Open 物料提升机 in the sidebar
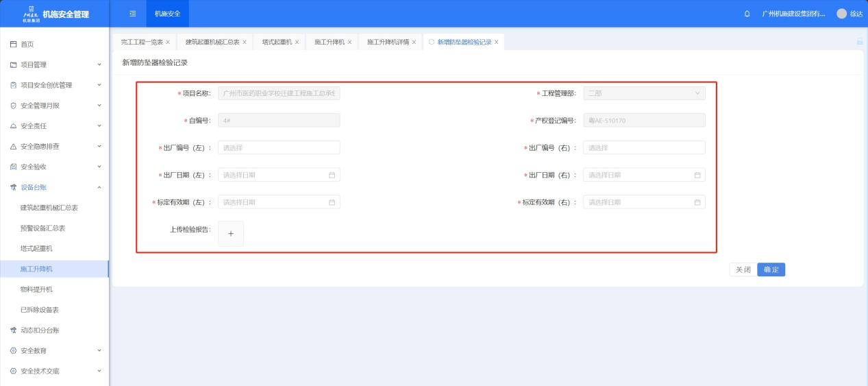 click(36, 289)
